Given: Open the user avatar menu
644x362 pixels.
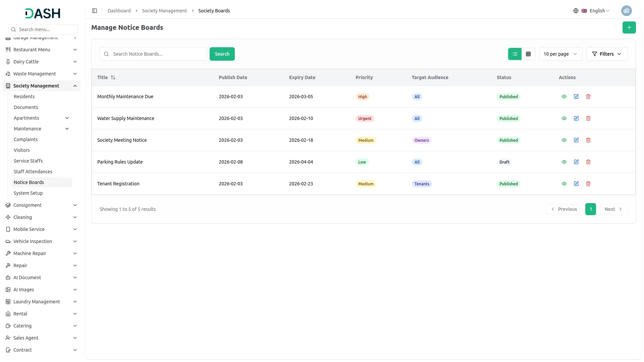Looking at the screenshot, I should point(626,11).
